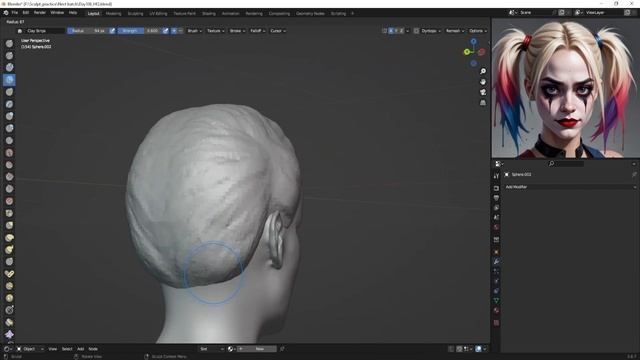Open the Node menu in bottom editor
This screenshot has width=640, height=360.
click(x=93, y=349)
